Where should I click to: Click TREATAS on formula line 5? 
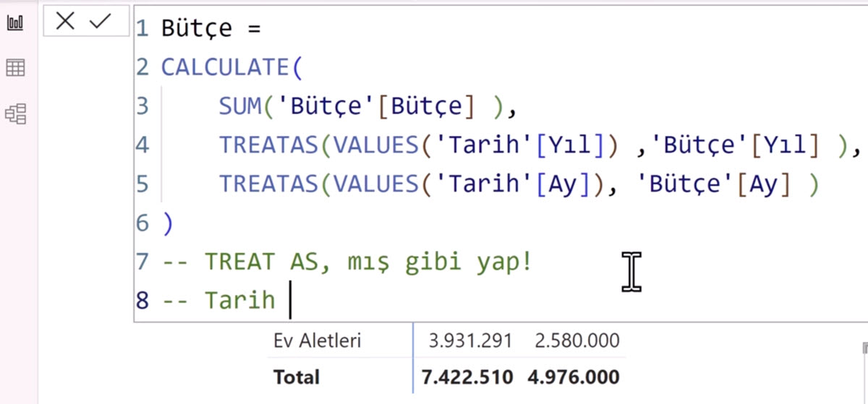click(x=269, y=184)
